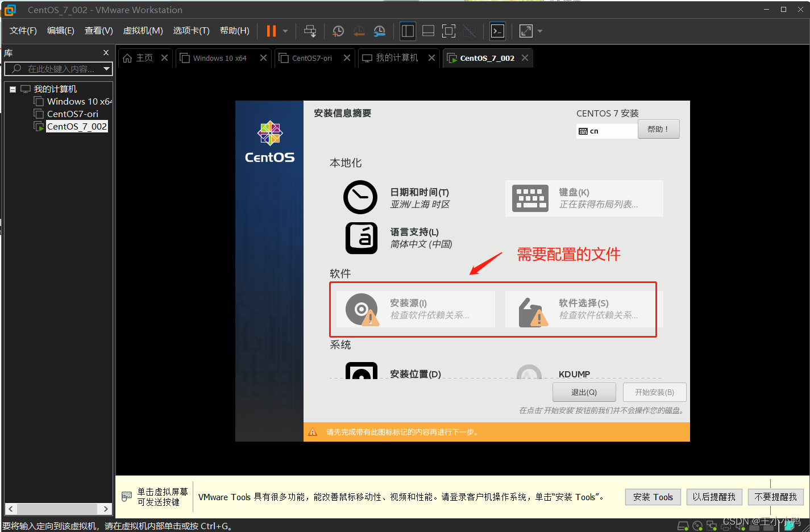This screenshot has height=532, width=810.
Task: Click the 以后提醒我 button
Action: pos(714,497)
